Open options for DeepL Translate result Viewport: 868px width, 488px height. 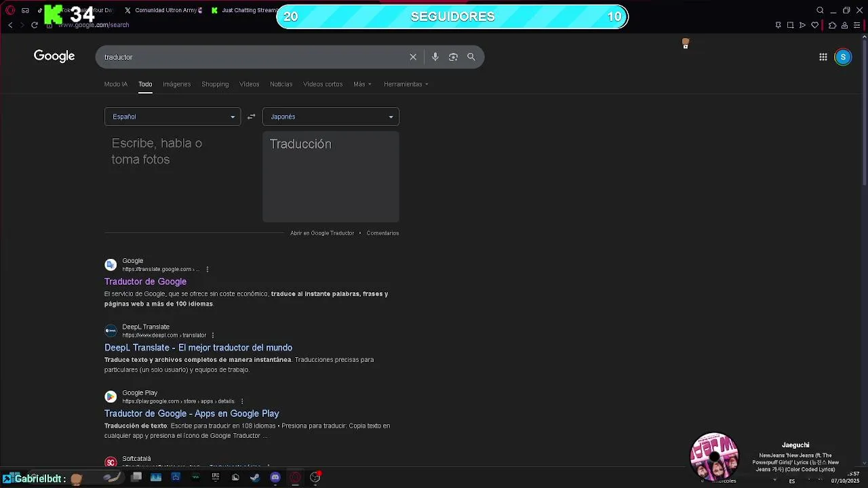coord(213,335)
